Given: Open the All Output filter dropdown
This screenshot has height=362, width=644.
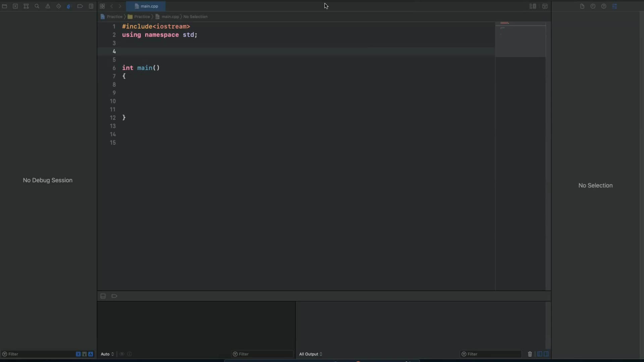Looking at the screenshot, I should click(310, 354).
